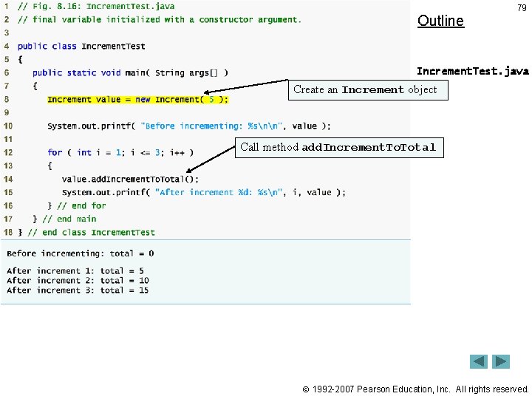Screen dimensions: 532x399
Task: Click the '// end class IncrementTest' comment
Action: click(x=92, y=233)
